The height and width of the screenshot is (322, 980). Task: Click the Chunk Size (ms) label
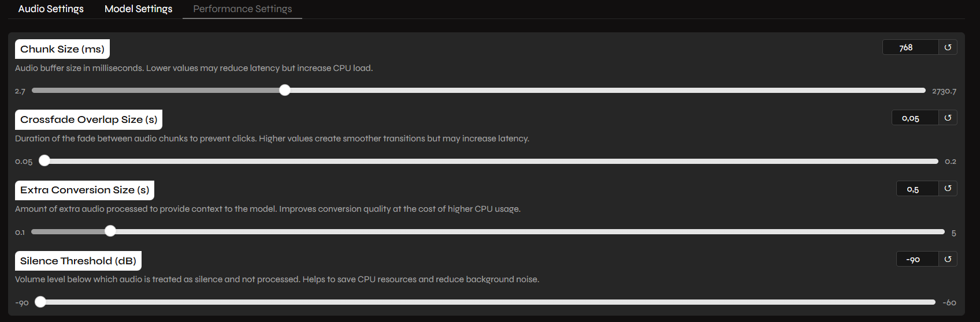tap(62, 49)
